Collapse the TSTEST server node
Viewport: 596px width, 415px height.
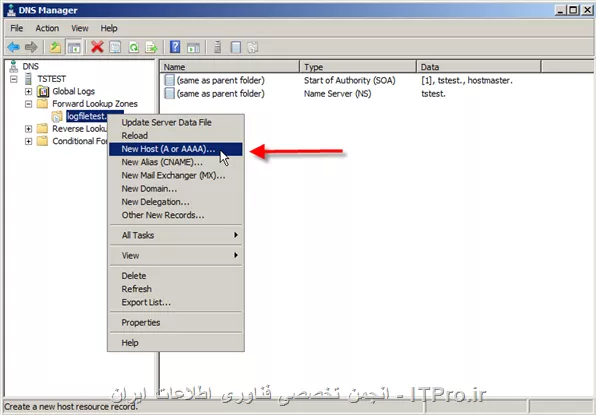click(x=14, y=79)
